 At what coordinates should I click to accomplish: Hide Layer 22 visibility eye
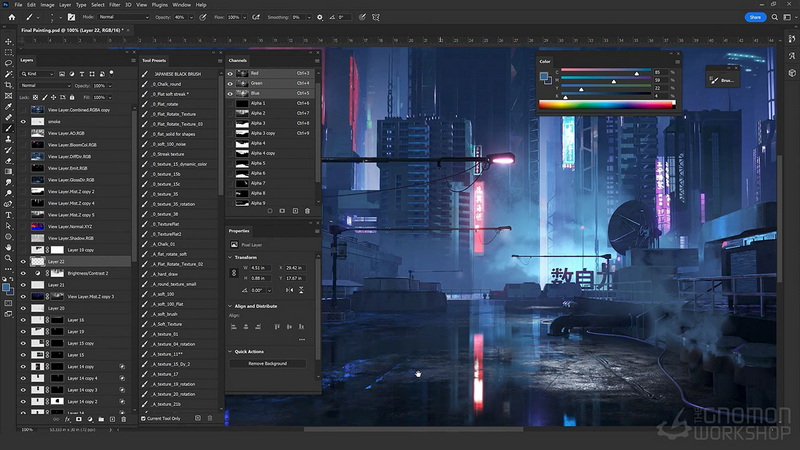click(x=23, y=261)
